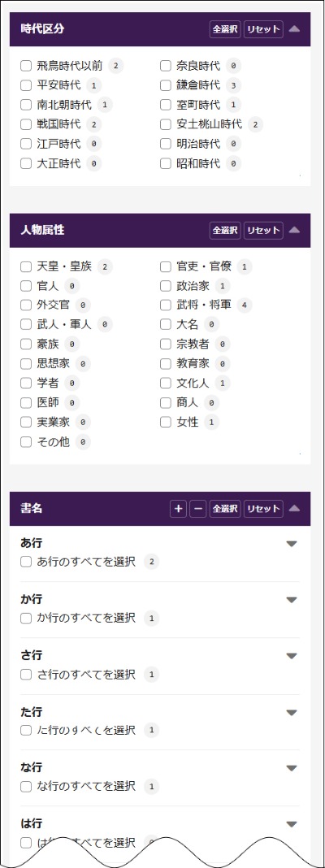Viewport: 325px width, 868px height.
Task: Collapse the 書名 panel with triangle icon
Action: (x=295, y=509)
